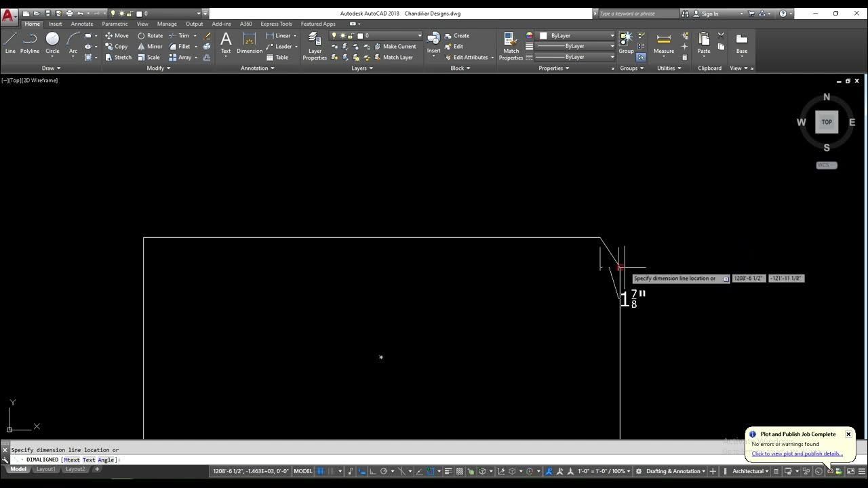Click the Scale tool
The width and height of the screenshot is (868, 488).
[149, 58]
